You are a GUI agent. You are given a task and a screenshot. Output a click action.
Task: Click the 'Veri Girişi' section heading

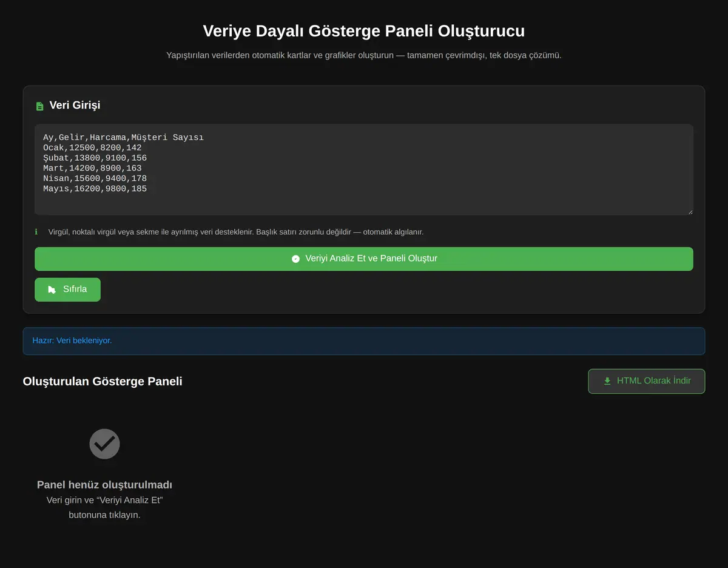75,106
